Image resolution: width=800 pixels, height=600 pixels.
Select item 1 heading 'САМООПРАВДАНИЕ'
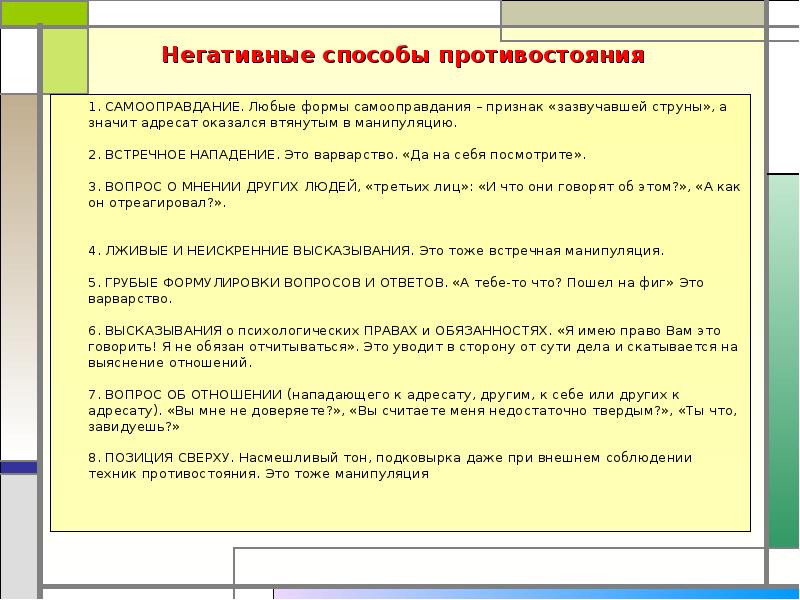[169, 106]
